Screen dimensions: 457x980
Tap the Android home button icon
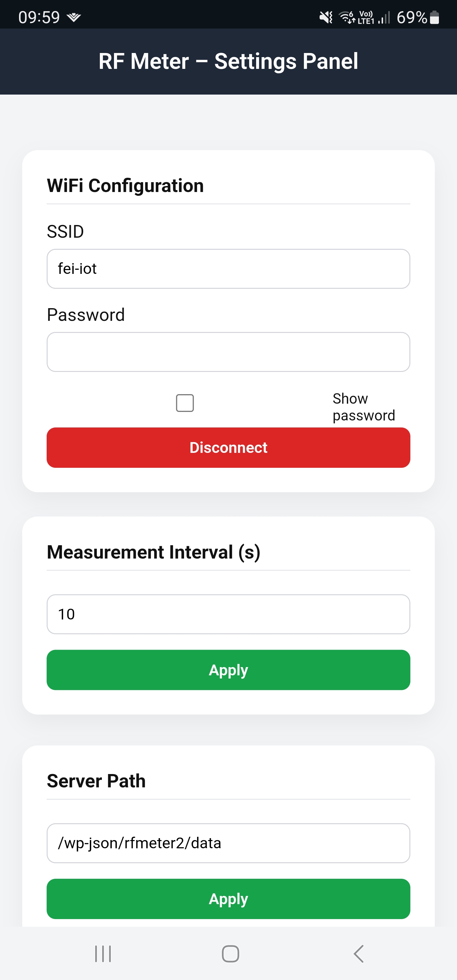230,954
